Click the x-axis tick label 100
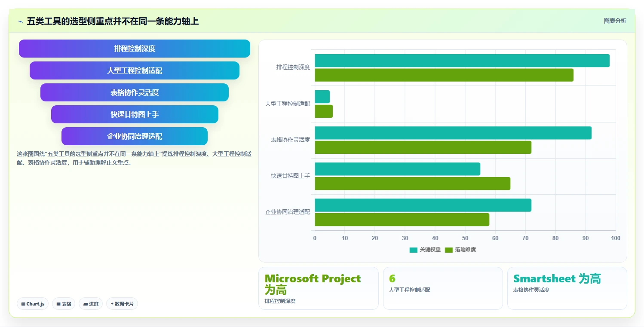Image resolution: width=644 pixels, height=327 pixels. (616, 238)
